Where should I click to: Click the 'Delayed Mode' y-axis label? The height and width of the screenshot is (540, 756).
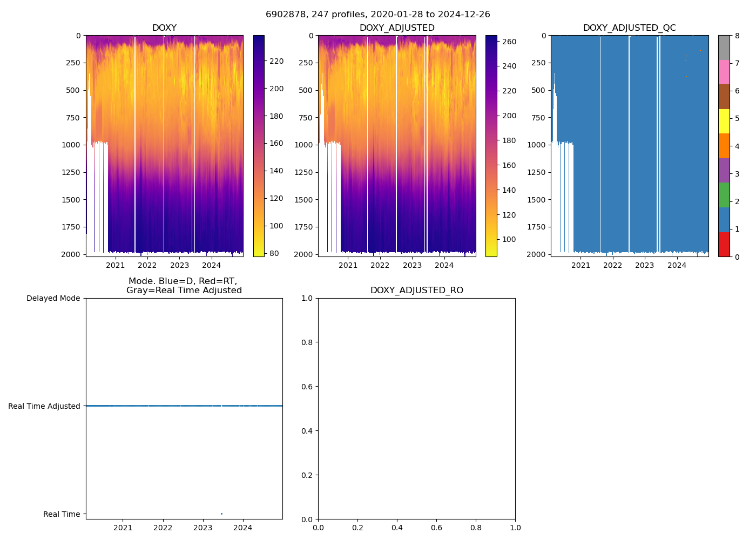coord(53,298)
